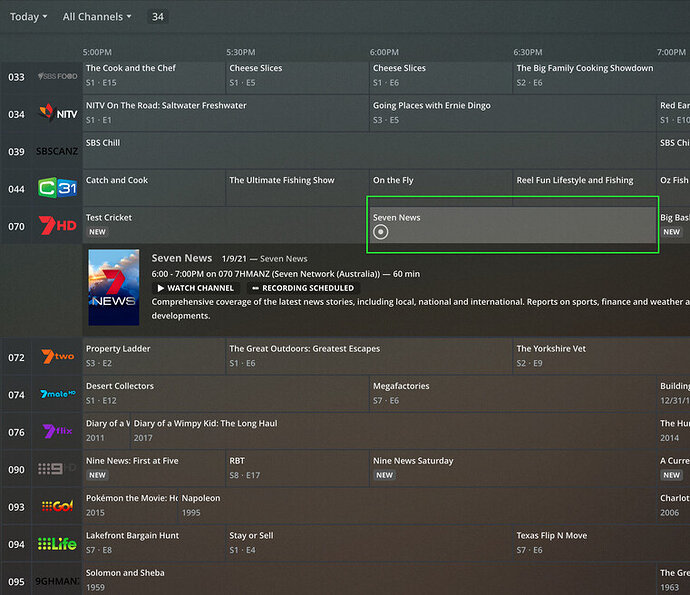
Task: Select the 9Go! channel logo
Action: (x=58, y=506)
